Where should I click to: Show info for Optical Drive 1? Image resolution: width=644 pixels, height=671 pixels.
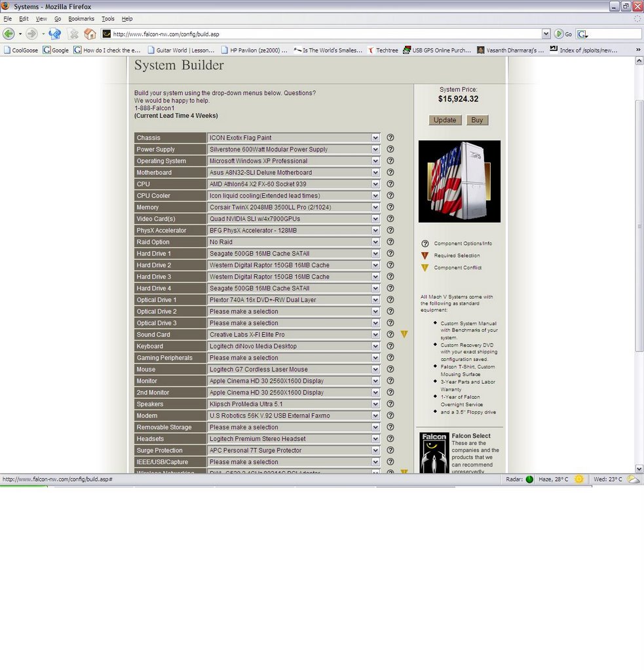[x=390, y=300]
